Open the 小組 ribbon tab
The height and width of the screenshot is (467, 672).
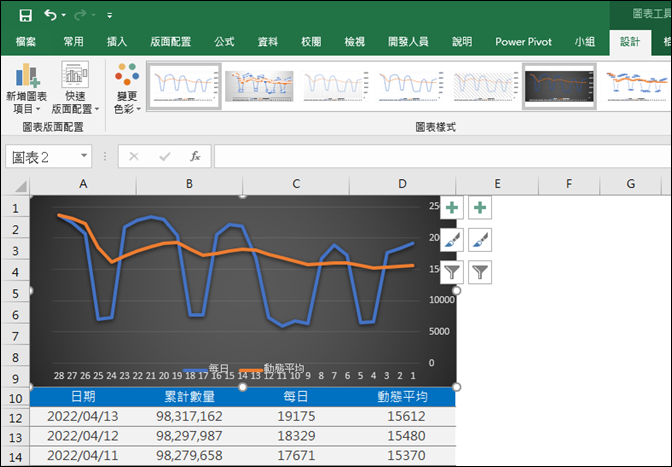[x=585, y=42]
